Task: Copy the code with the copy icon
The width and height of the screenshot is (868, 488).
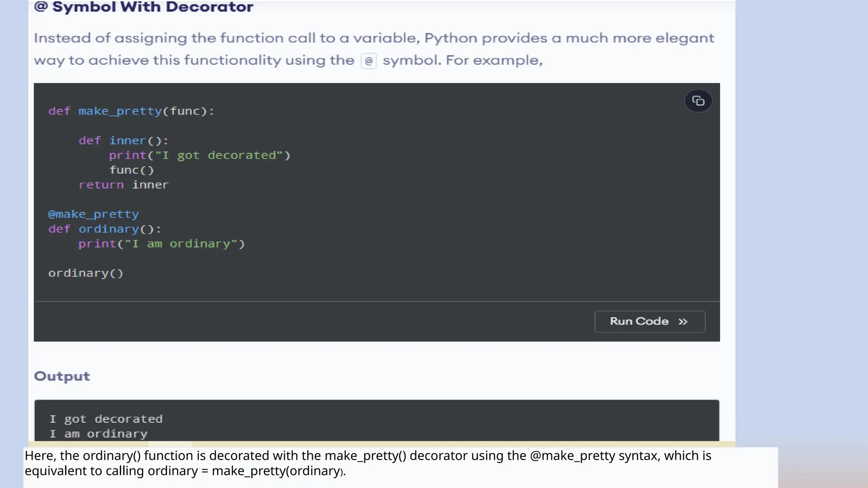Action: point(698,101)
